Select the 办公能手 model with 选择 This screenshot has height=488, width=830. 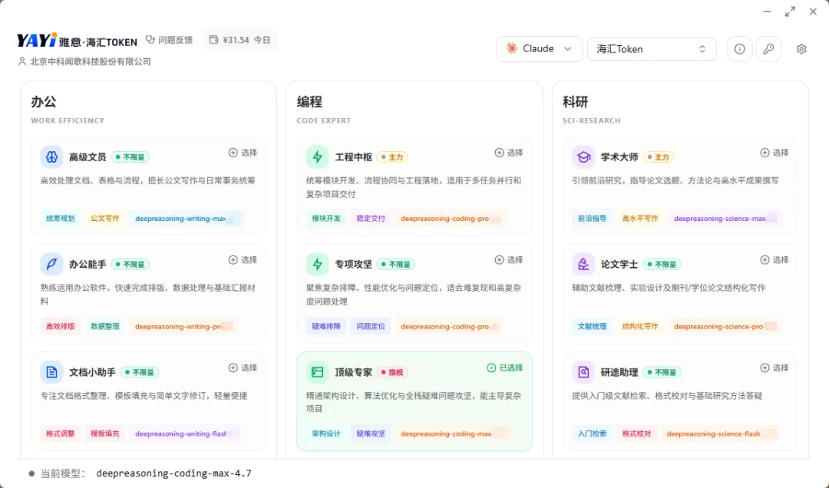tap(242, 260)
